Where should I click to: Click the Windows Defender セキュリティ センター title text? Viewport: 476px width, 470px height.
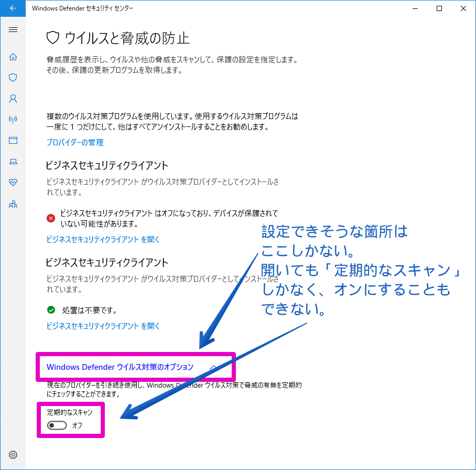pyautogui.click(x=83, y=8)
